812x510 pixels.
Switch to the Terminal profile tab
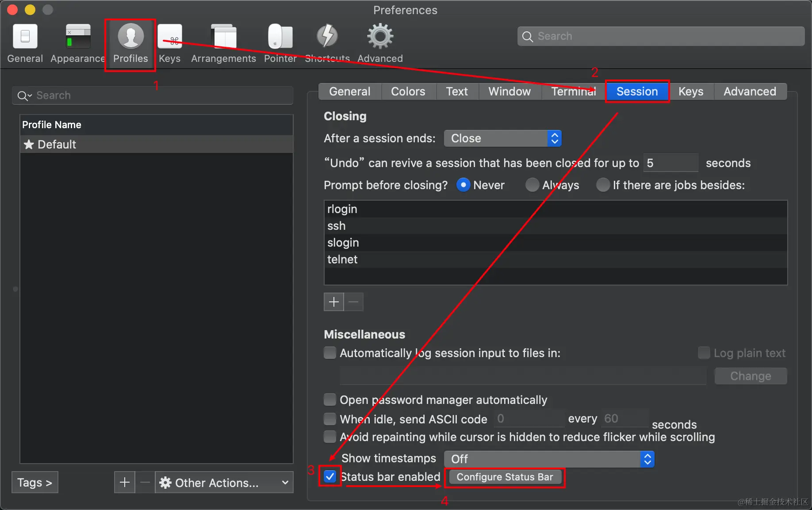[574, 91]
